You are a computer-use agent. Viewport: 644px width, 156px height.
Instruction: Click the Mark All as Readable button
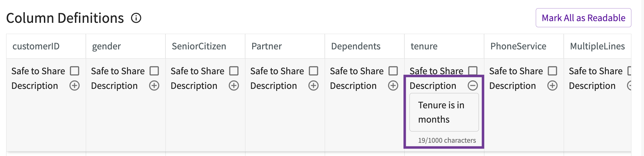[583, 18]
